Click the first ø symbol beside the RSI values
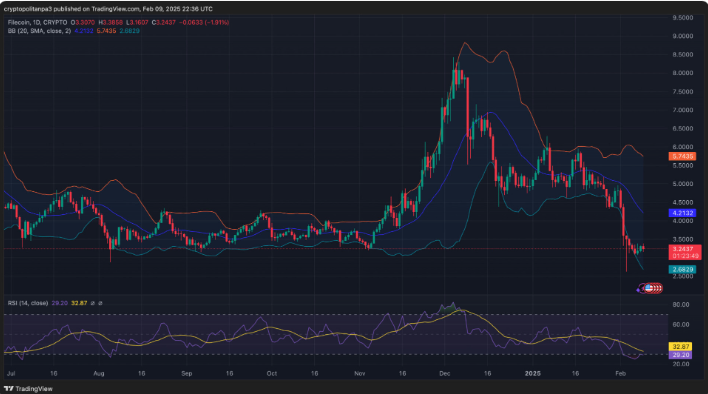 (93, 303)
